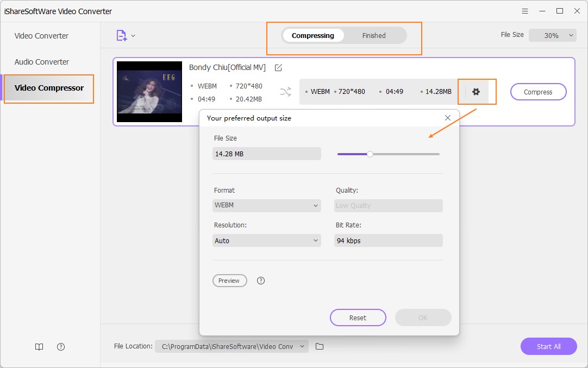Click the help icon in the sidebar footer
The width and height of the screenshot is (588, 368).
[x=61, y=347]
